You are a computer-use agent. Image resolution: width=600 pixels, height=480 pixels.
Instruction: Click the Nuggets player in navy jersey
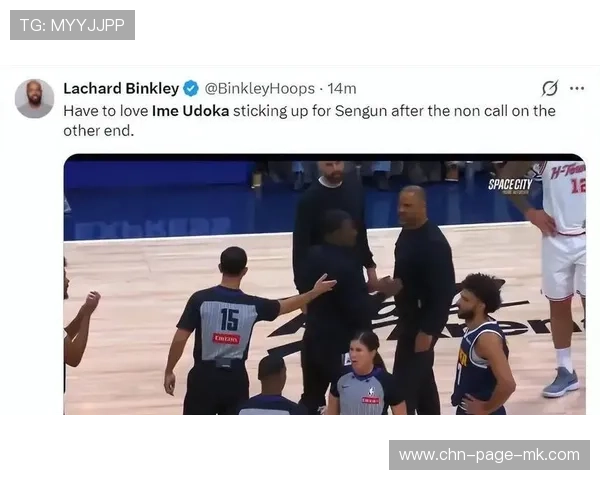(480, 344)
